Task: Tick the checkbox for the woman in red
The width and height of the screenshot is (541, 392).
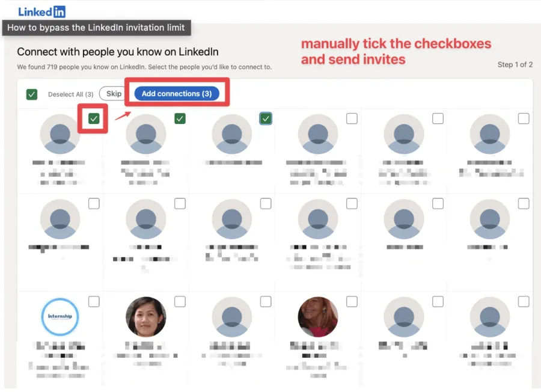Action: pos(352,301)
